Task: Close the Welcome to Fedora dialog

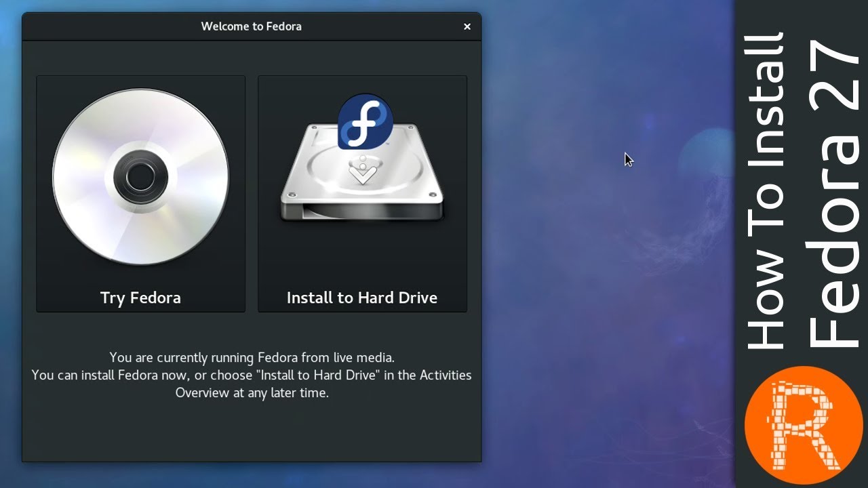Action: [467, 26]
